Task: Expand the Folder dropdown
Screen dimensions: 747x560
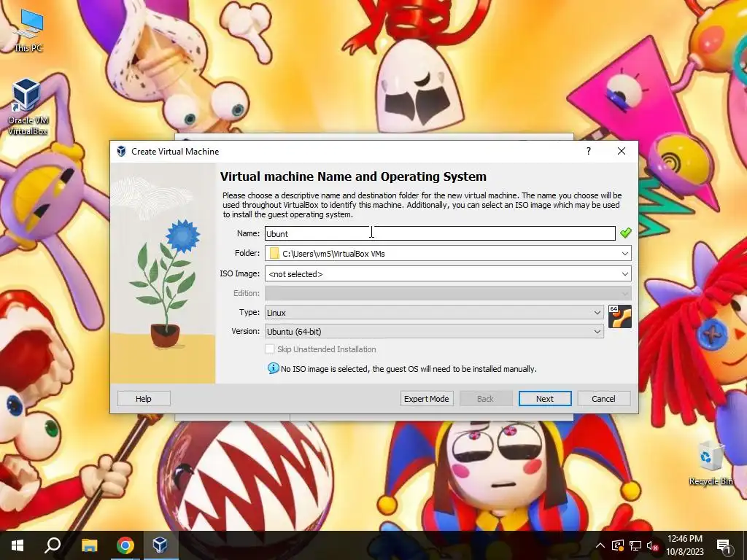Action: click(625, 253)
